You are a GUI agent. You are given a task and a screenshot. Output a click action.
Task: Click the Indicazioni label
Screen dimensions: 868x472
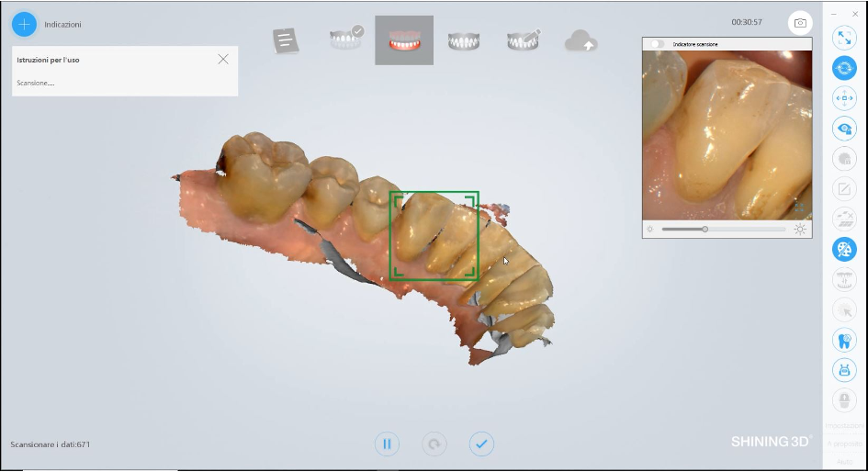(62, 25)
